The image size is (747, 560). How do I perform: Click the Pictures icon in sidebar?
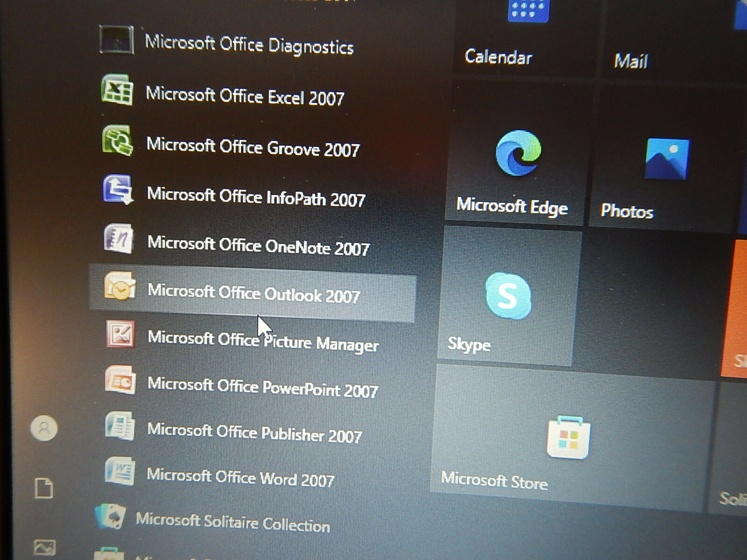click(45, 546)
